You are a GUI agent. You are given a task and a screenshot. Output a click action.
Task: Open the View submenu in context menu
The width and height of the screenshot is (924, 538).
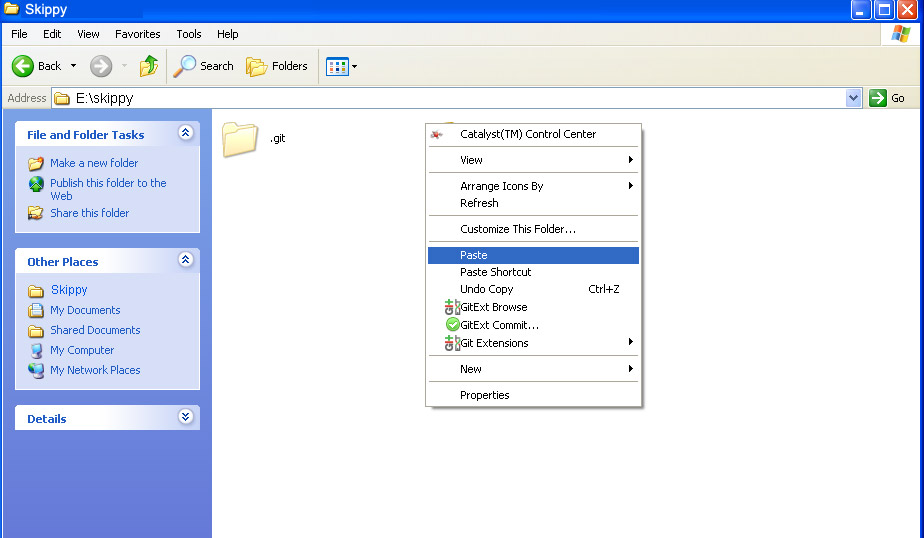point(533,160)
